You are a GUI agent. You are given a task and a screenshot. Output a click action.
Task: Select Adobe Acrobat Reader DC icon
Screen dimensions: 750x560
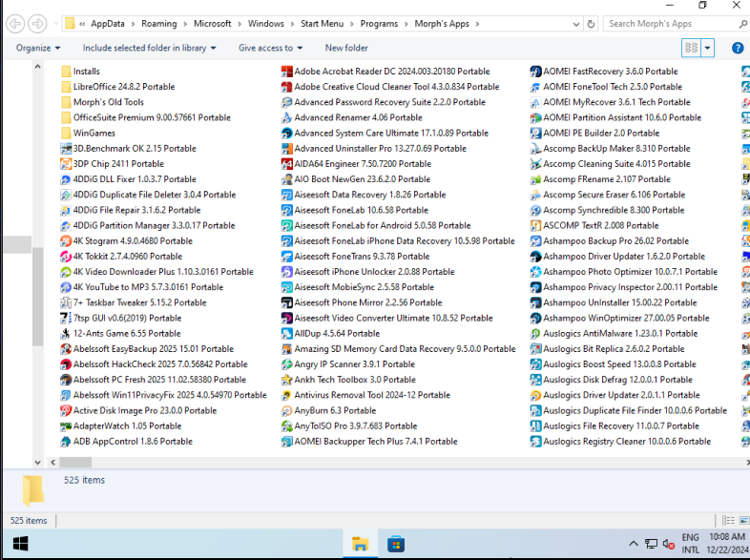[x=287, y=72]
